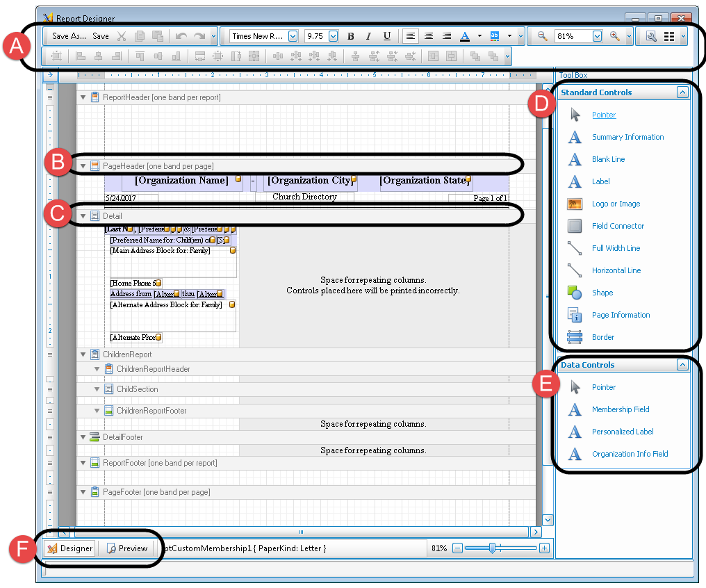Click the Italic formatting icon
The height and width of the screenshot is (588, 706).
pyautogui.click(x=368, y=36)
